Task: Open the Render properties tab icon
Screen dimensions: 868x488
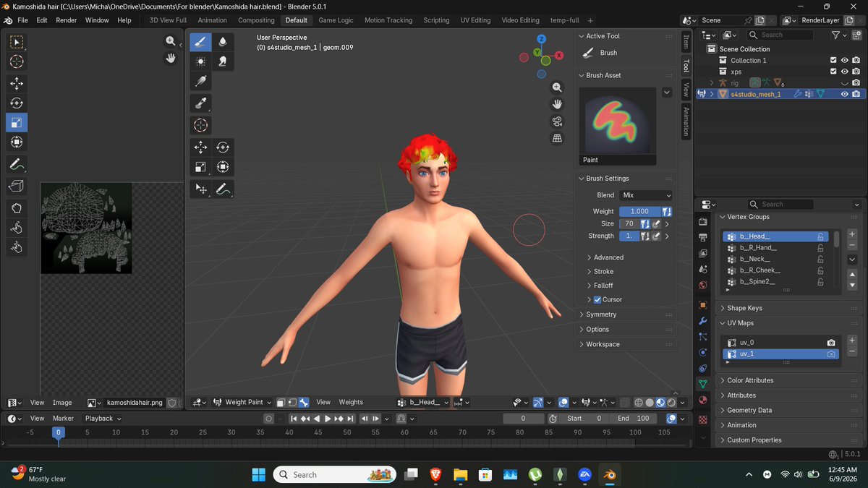Action: (x=702, y=221)
